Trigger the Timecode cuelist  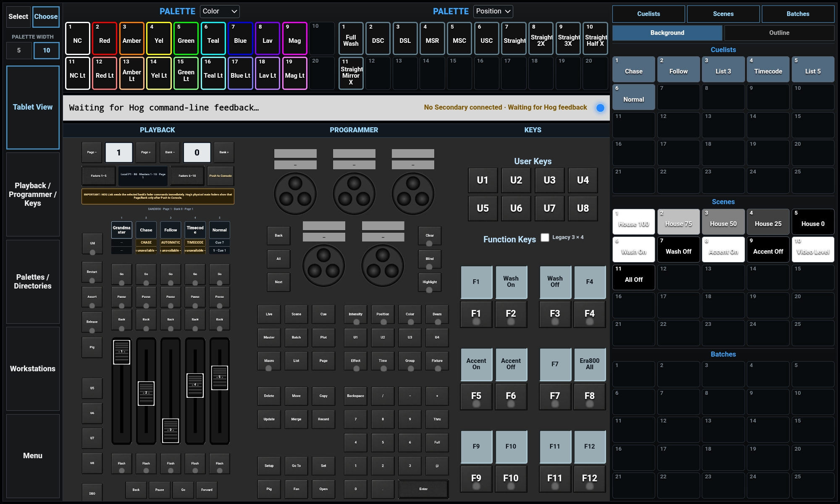(768, 69)
